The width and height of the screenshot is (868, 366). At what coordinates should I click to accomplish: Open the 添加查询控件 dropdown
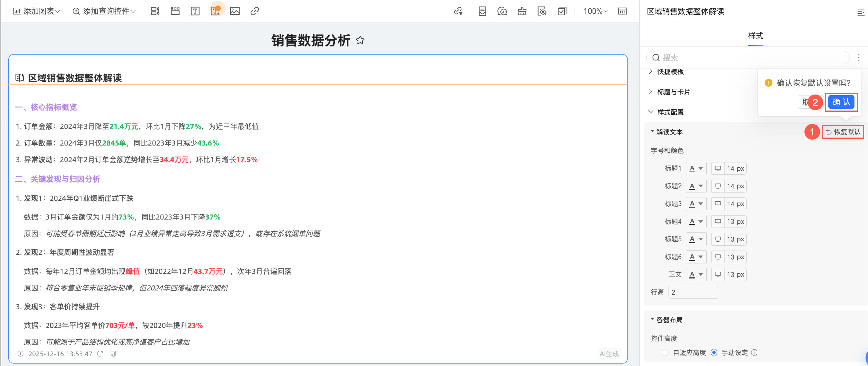tap(104, 11)
